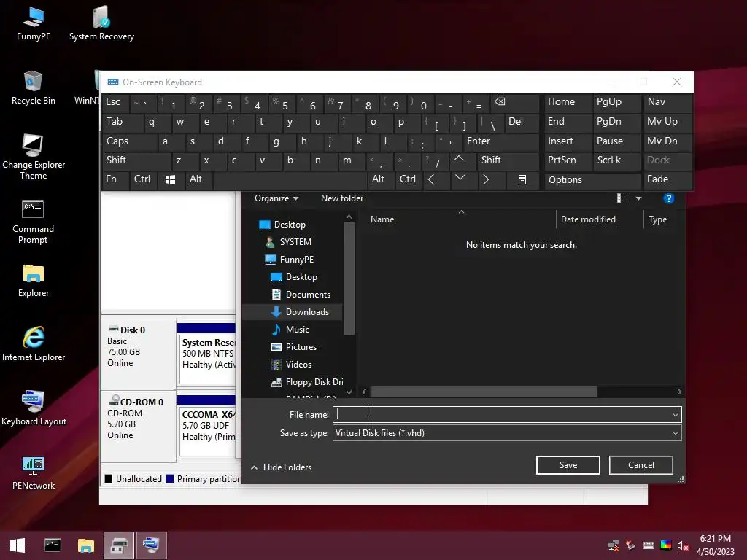Screen dimensions: 747x560
Task: Launch Internet Explorer from desktop
Action: tap(34, 344)
